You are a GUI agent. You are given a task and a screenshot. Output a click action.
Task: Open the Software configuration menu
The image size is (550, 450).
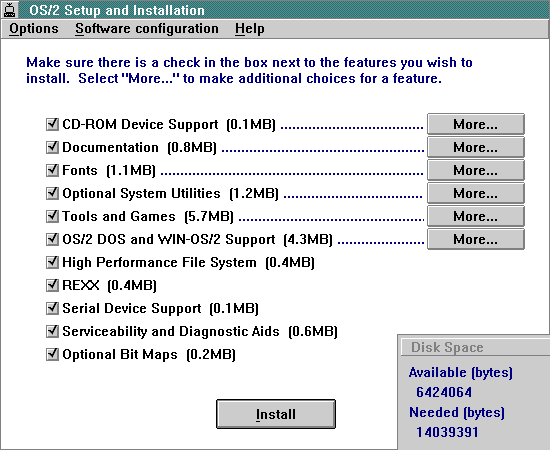[147, 29]
